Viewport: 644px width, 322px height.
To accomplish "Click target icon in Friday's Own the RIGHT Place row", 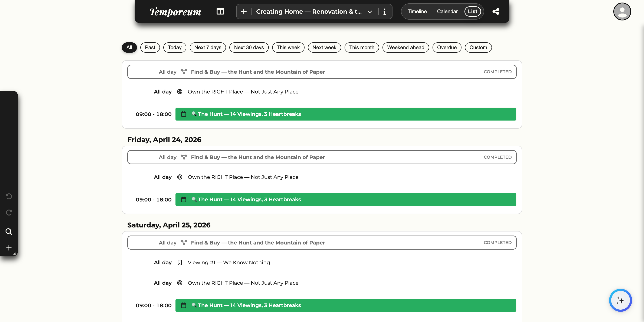I will 180,177.
